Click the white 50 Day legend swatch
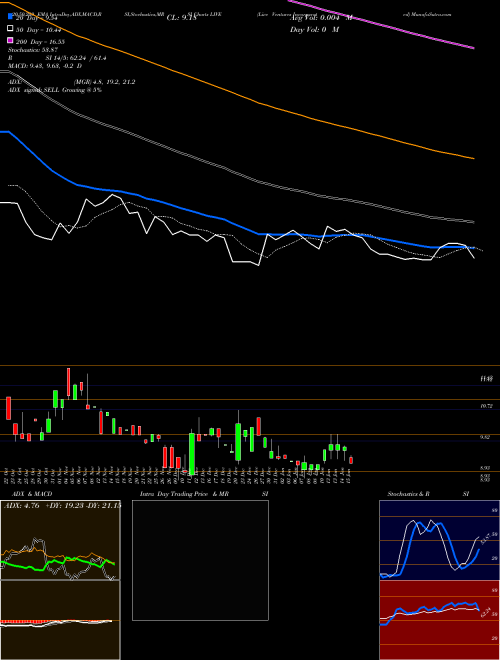 pyautogui.click(x=10, y=29)
